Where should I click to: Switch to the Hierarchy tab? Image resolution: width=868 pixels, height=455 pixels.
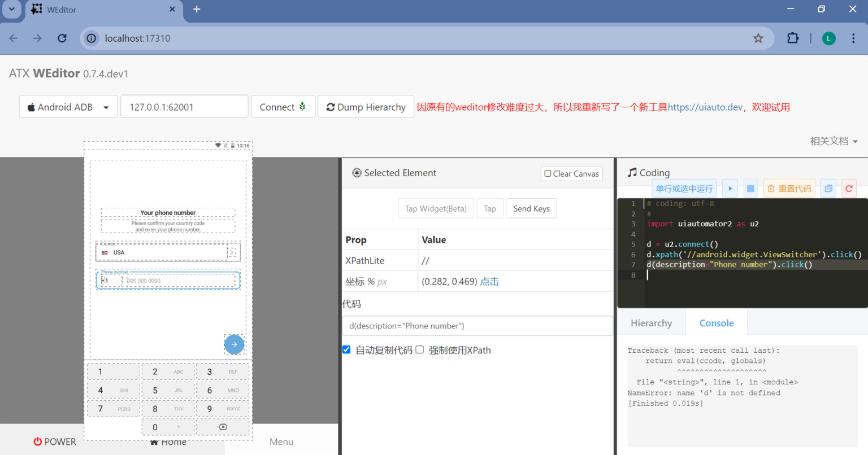(x=651, y=323)
